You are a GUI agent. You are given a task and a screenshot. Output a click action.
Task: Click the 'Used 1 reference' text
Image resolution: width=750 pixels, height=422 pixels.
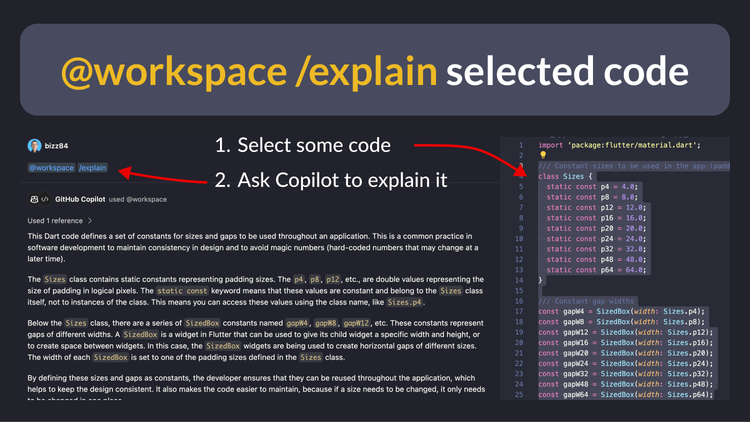55,221
